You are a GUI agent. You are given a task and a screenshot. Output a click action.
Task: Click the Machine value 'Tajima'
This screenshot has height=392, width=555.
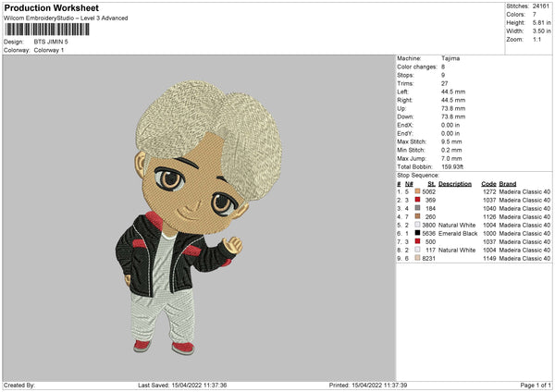tap(450, 58)
